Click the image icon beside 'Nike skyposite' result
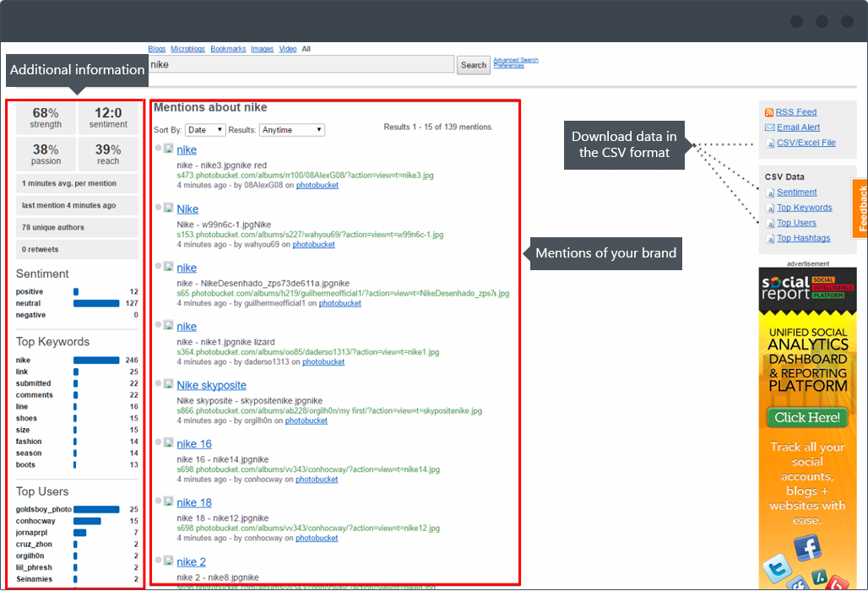Screen dimensions: 868x591 tap(168, 384)
